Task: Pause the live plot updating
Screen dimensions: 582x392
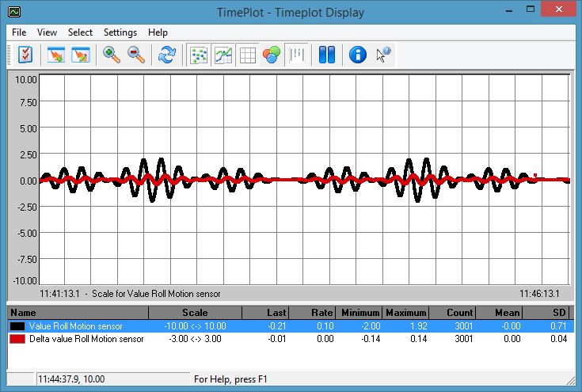Action: (327, 55)
